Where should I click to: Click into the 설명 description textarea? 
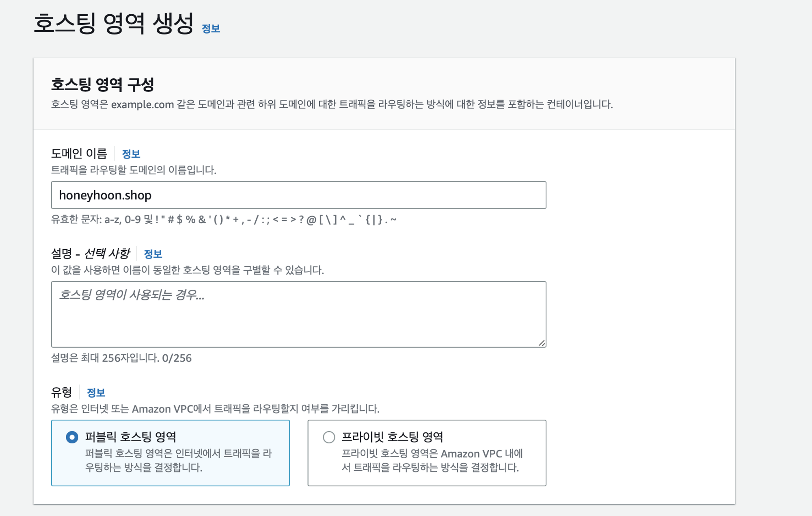(x=298, y=314)
